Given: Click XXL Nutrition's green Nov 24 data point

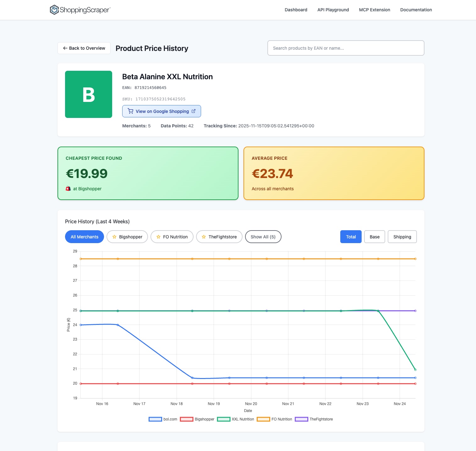Looking at the screenshot, I should click(415, 370).
